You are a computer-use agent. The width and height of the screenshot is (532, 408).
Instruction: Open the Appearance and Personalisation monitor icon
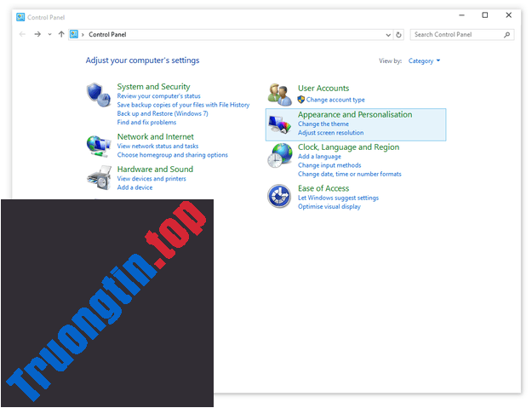click(x=279, y=124)
